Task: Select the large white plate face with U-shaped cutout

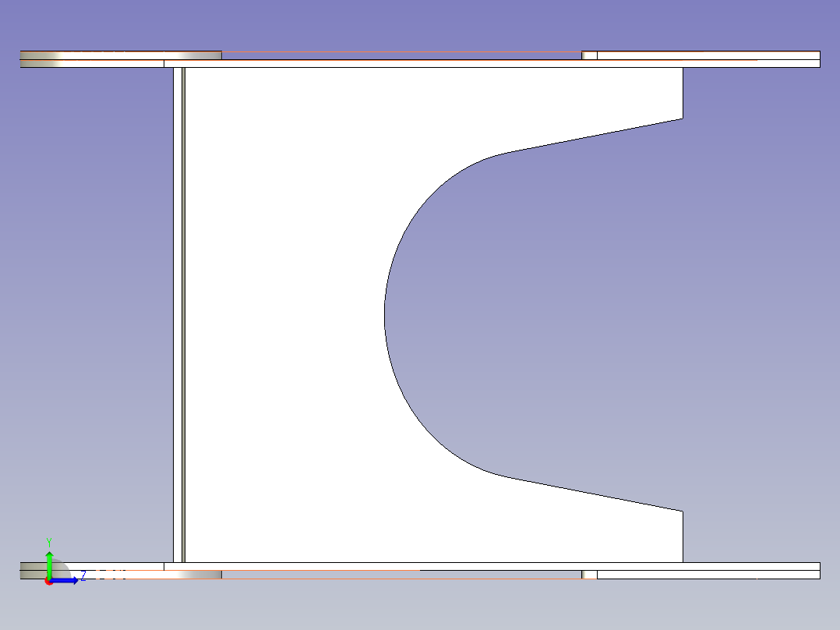Action: tap(284, 315)
